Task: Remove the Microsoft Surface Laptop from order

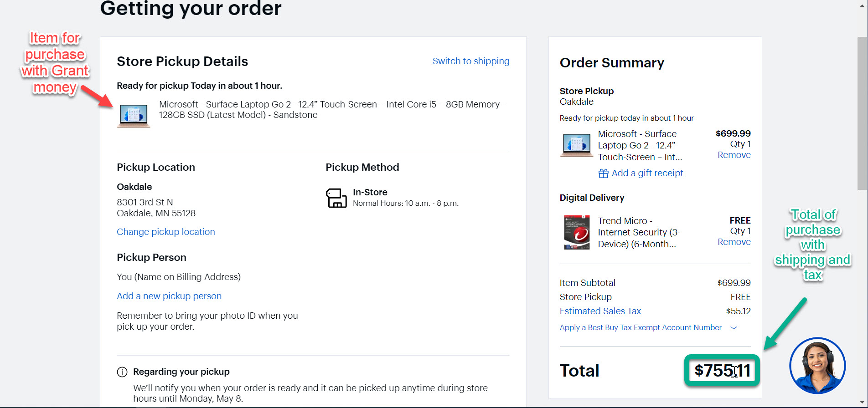Action: (x=734, y=155)
